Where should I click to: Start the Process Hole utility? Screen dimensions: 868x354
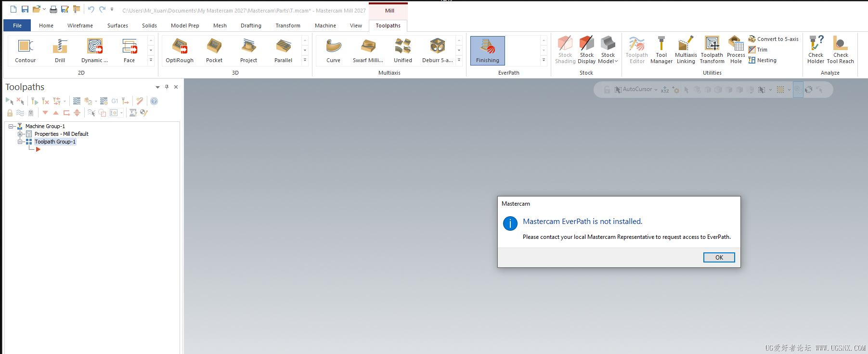click(736, 50)
